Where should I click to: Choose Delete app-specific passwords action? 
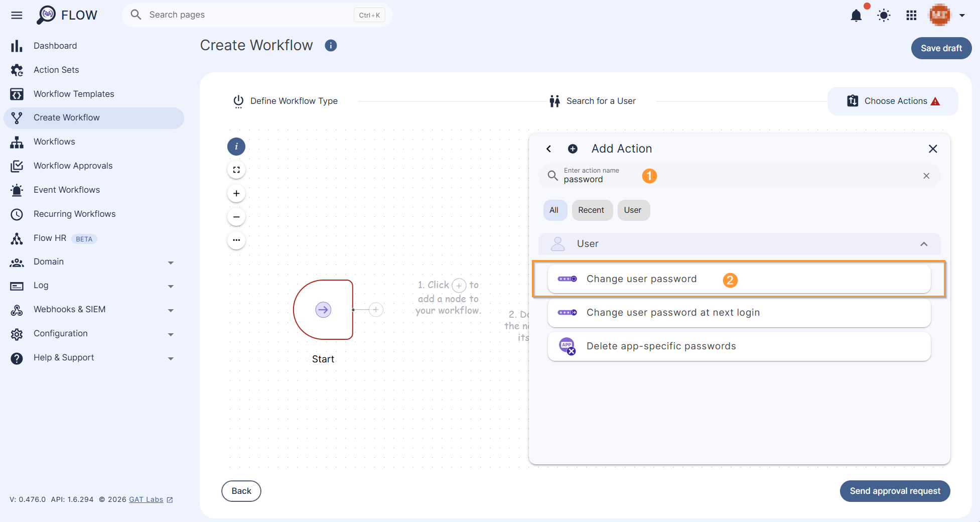point(739,346)
